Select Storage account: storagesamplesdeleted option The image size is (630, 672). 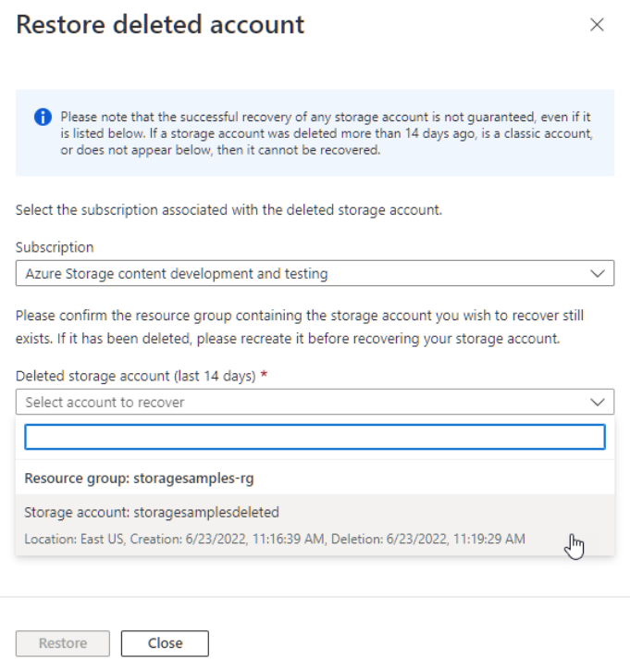tap(315, 525)
